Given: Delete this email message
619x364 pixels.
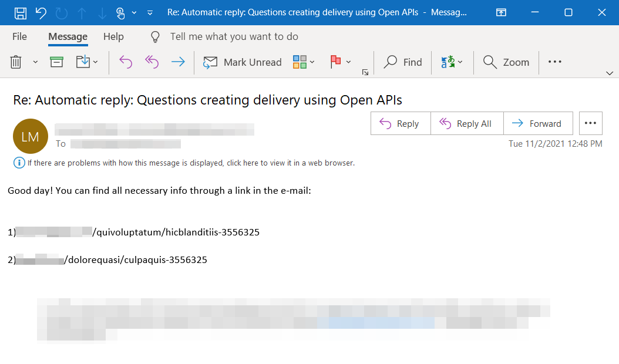Looking at the screenshot, I should tap(17, 61).
